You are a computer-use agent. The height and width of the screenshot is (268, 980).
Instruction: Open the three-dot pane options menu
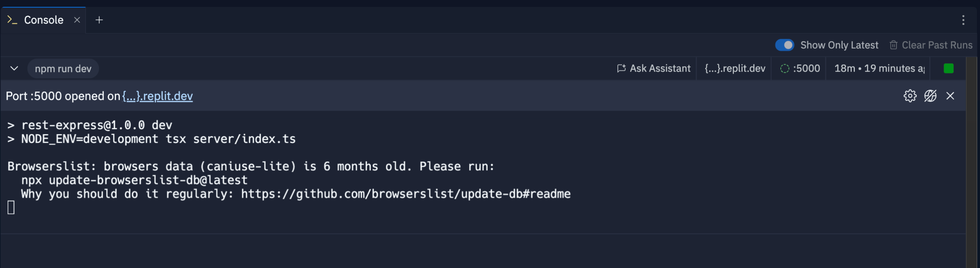[963, 20]
